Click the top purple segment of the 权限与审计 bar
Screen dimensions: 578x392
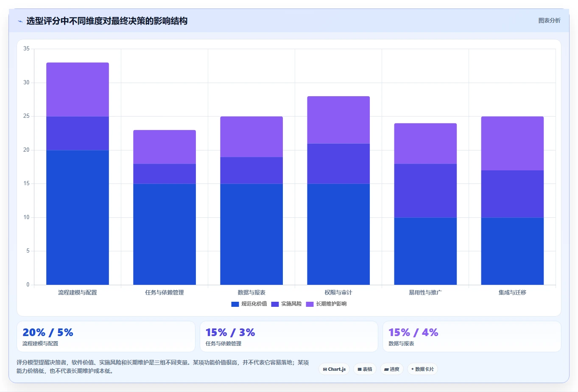pos(338,120)
